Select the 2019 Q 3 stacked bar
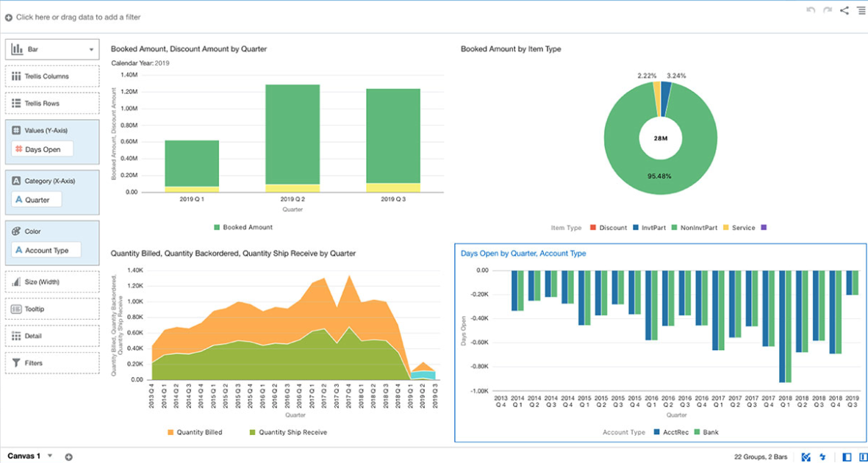 pyautogui.click(x=393, y=140)
